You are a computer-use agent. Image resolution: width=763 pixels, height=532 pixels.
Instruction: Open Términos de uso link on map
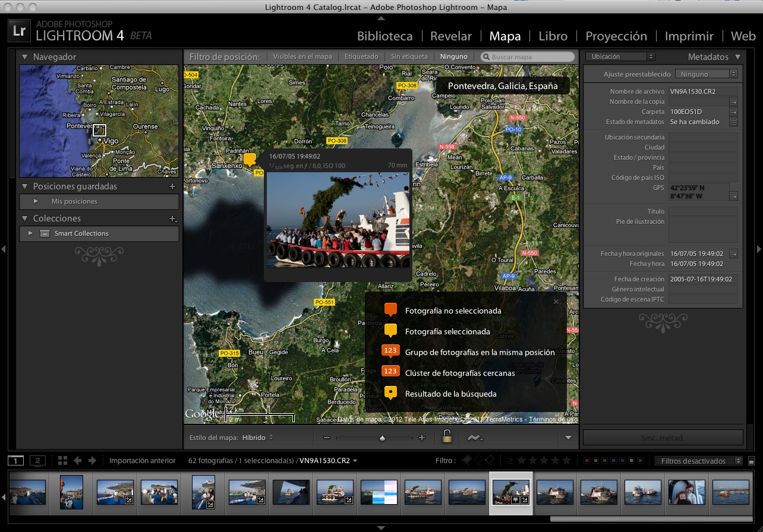coord(553,419)
